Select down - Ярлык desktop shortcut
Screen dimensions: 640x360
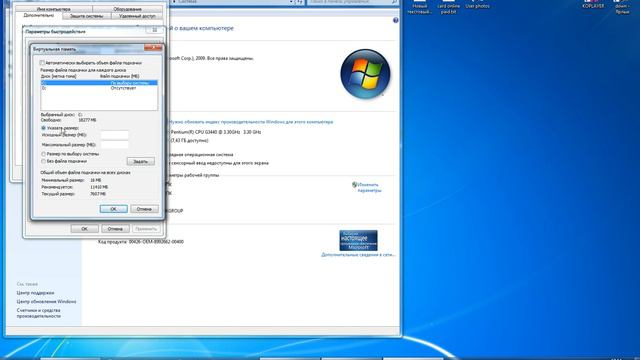(x=622, y=7)
